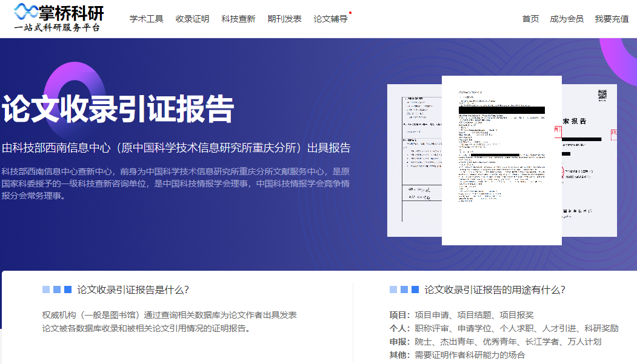
Task: Click the 申报: 院士、杰出青年 line
Action: point(495,342)
